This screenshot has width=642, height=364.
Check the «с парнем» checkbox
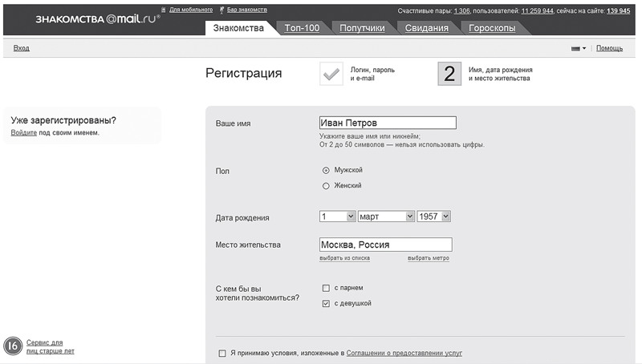pos(326,288)
